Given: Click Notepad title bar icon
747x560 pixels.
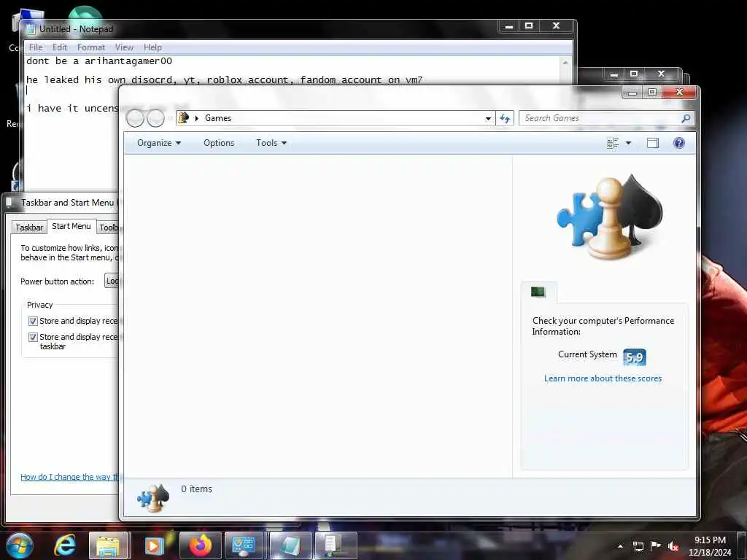Looking at the screenshot, I should click(x=31, y=29).
